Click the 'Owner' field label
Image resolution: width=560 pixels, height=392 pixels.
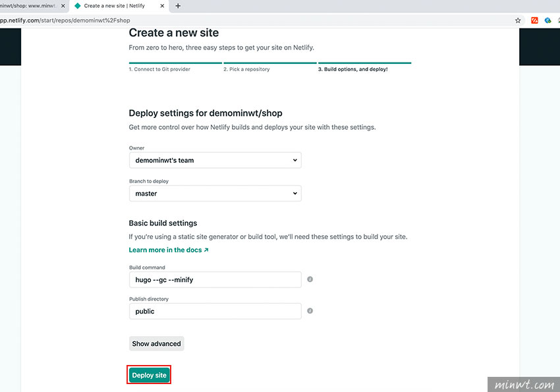click(x=137, y=148)
